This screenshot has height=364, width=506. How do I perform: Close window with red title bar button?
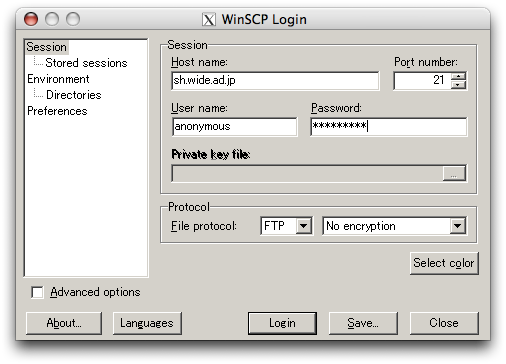(x=31, y=19)
